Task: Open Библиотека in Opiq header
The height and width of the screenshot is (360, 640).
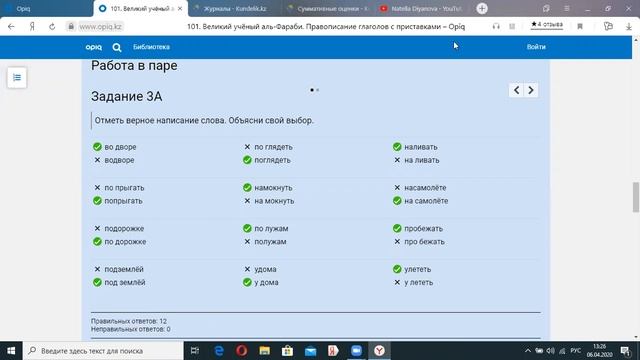Action: pos(151,47)
